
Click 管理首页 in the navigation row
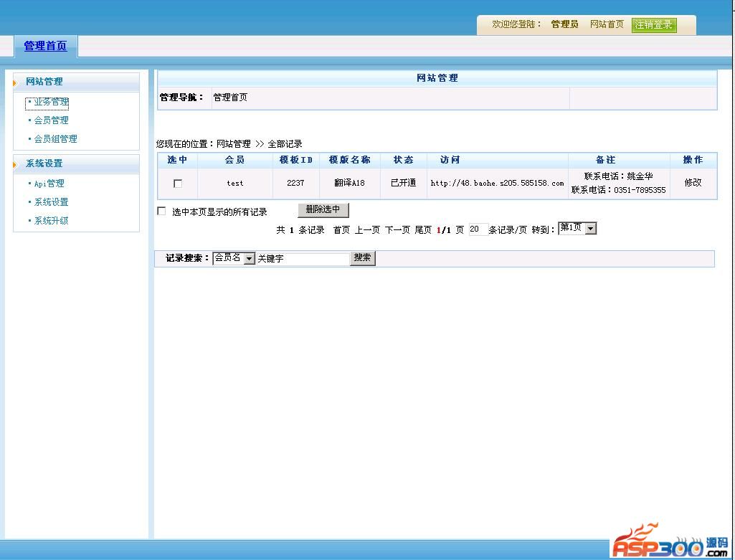coord(230,98)
